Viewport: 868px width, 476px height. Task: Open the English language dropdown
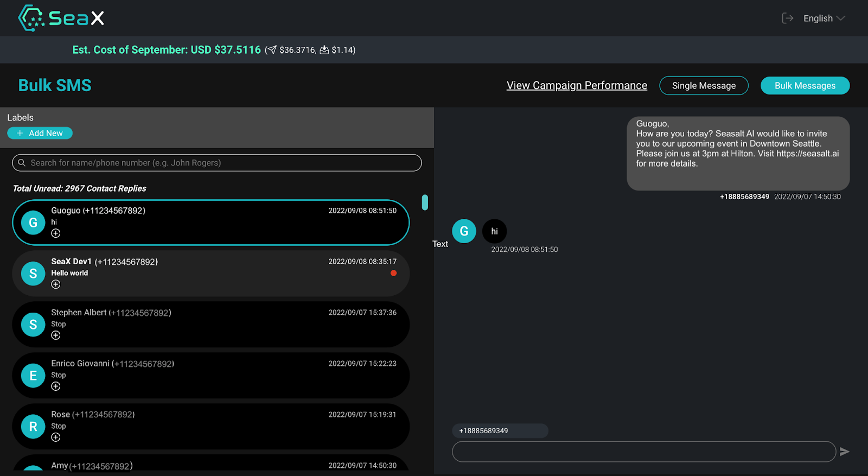pos(824,18)
